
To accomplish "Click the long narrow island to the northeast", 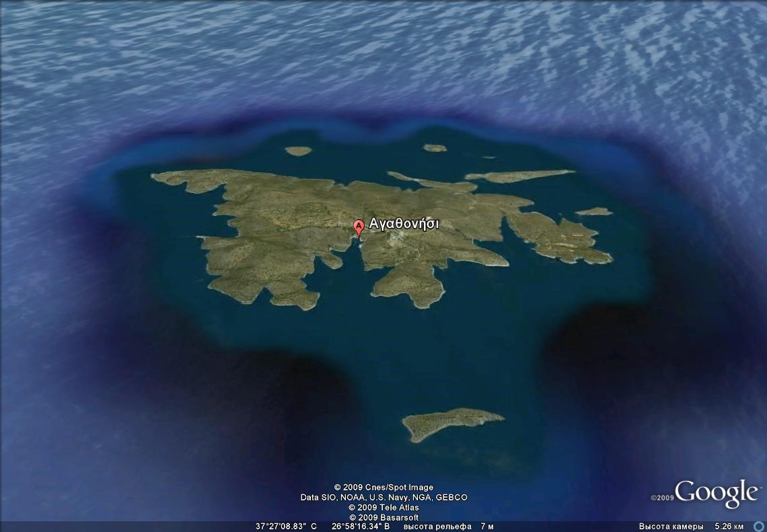I will click(x=518, y=176).
